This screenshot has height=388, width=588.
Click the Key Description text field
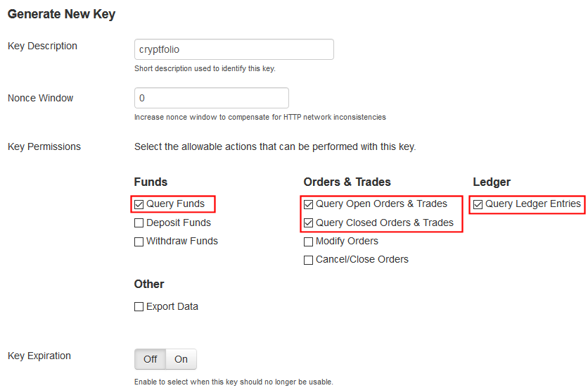234,50
